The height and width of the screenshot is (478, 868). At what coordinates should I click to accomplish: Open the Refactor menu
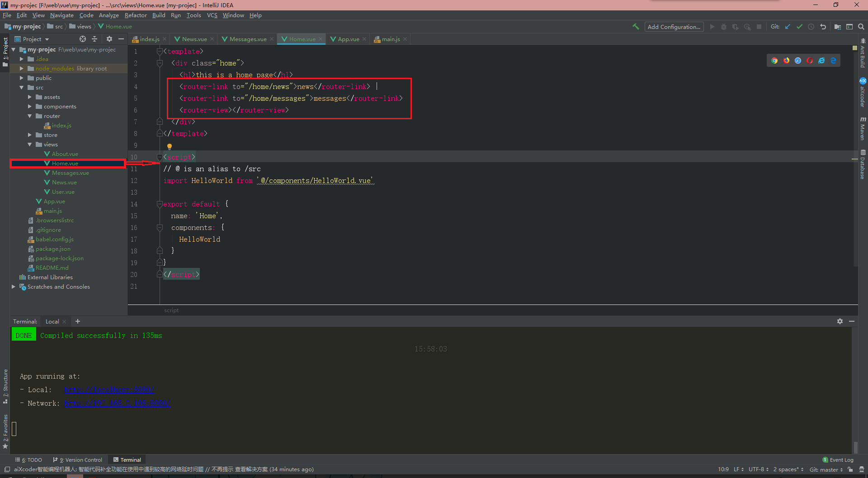pos(136,15)
